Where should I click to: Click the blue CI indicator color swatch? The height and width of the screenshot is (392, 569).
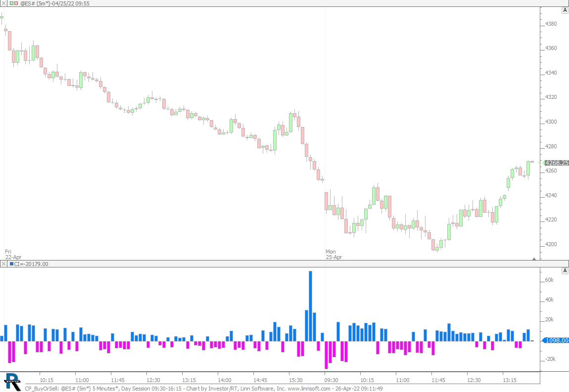tap(11, 264)
